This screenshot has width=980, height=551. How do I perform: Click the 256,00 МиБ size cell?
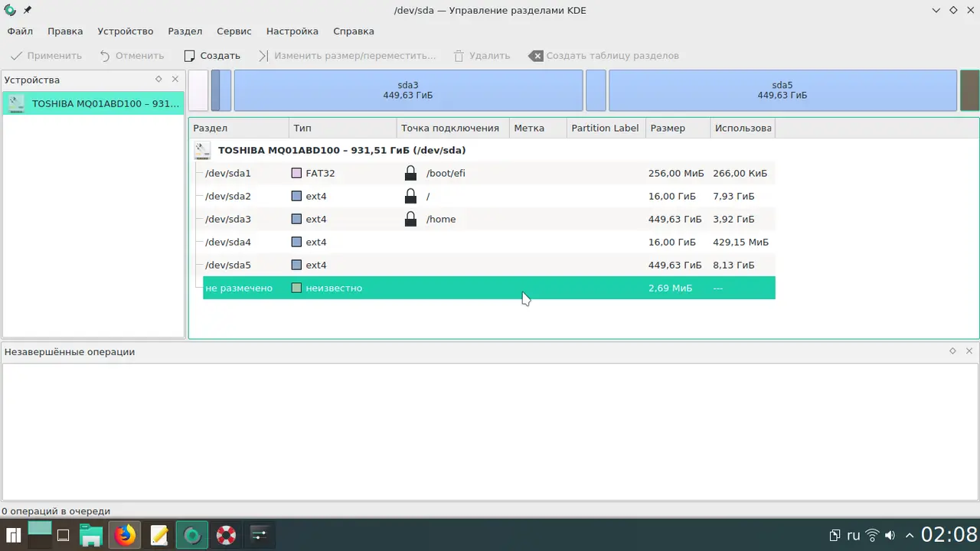tap(675, 173)
